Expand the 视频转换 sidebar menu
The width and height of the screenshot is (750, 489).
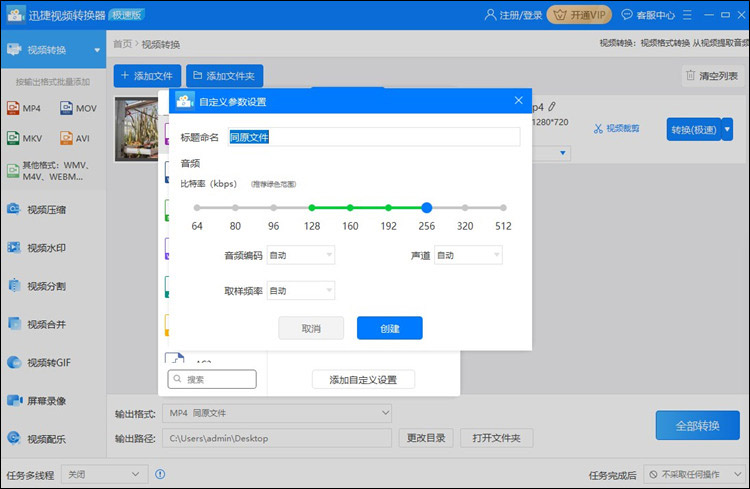click(97, 50)
